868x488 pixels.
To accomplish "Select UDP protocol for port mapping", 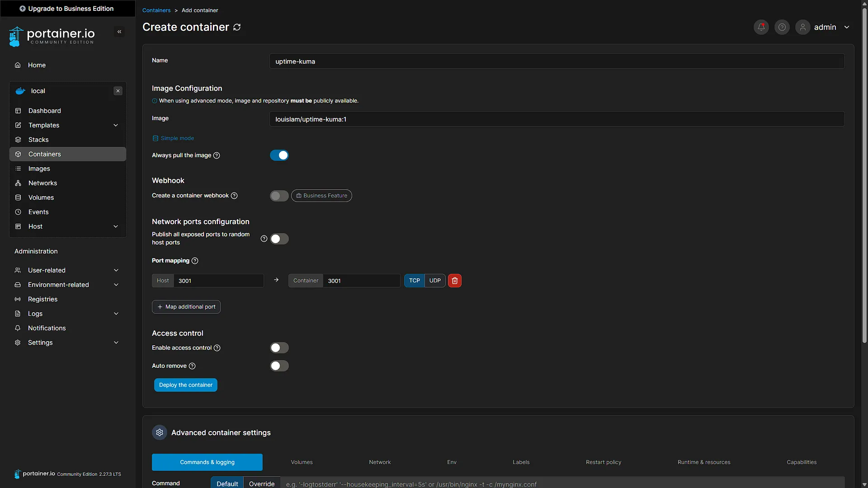I will tap(435, 281).
